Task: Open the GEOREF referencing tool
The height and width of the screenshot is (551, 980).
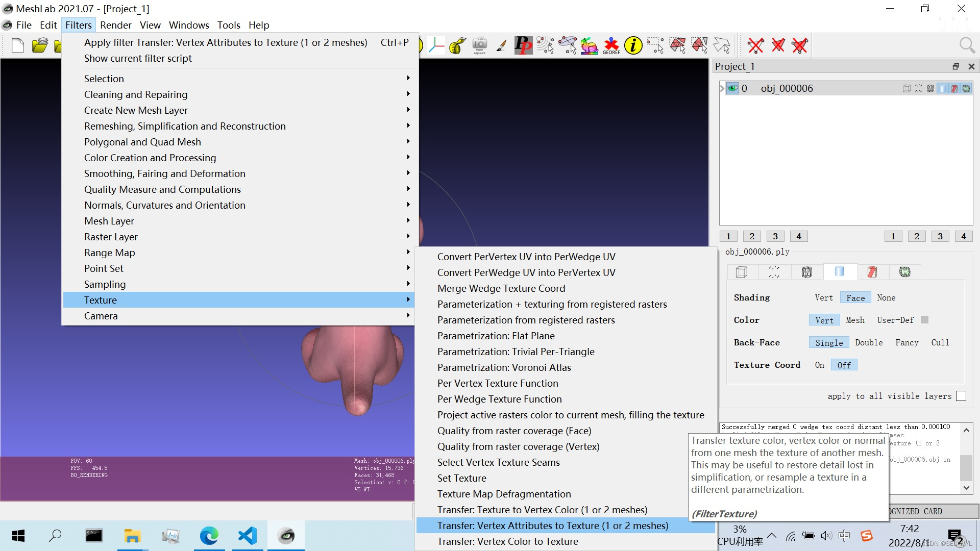Action: [611, 45]
